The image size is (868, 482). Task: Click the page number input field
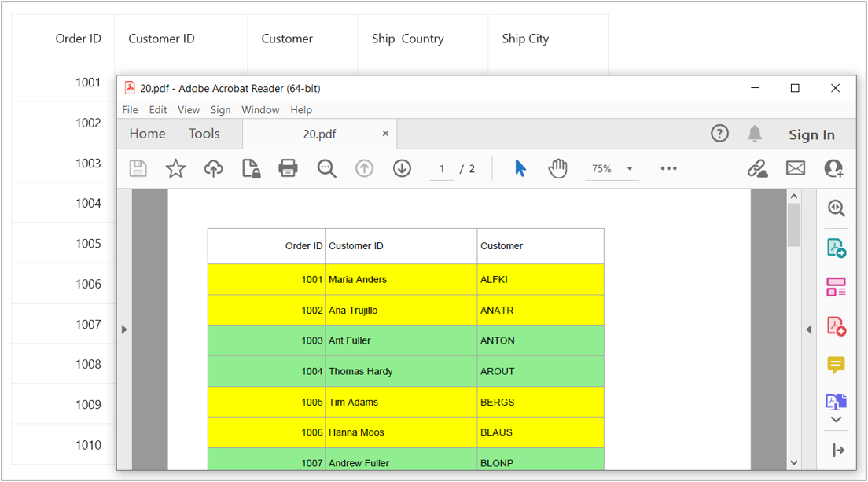442,169
